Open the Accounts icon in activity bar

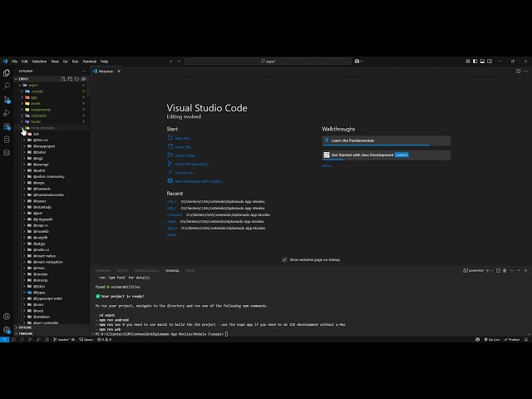pos(7,316)
